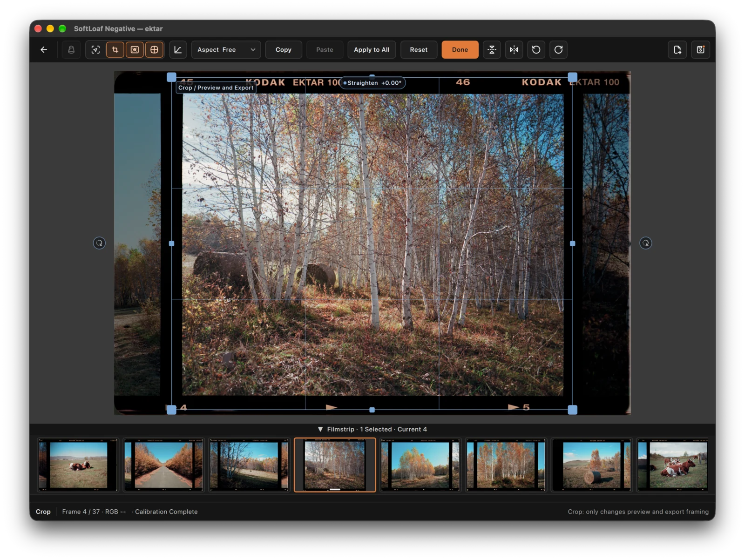Select the straighten angle tool icon

point(178,50)
